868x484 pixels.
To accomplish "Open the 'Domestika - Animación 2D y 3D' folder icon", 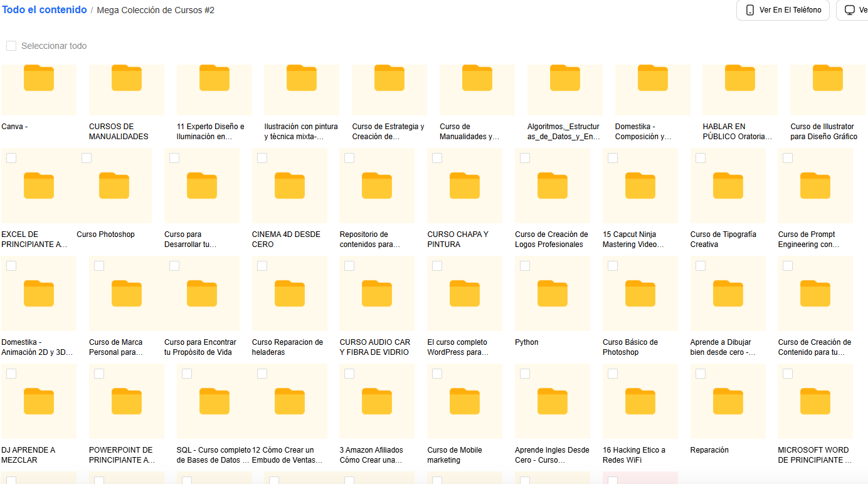I will coord(39,293).
